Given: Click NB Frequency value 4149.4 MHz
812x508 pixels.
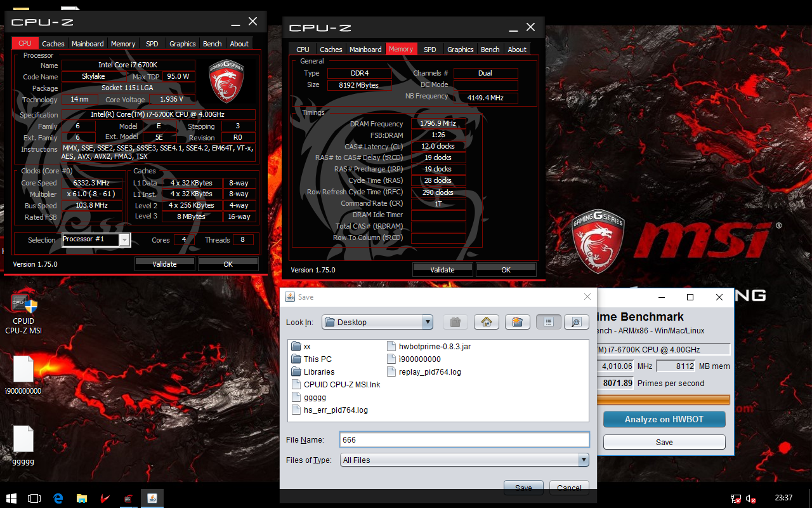Looking at the screenshot, I should click(485, 98).
